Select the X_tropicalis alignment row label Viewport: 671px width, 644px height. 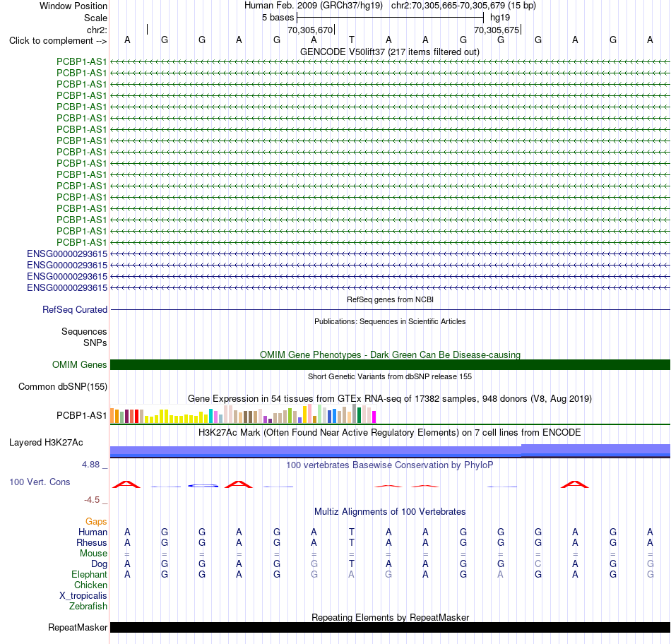click(83, 596)
